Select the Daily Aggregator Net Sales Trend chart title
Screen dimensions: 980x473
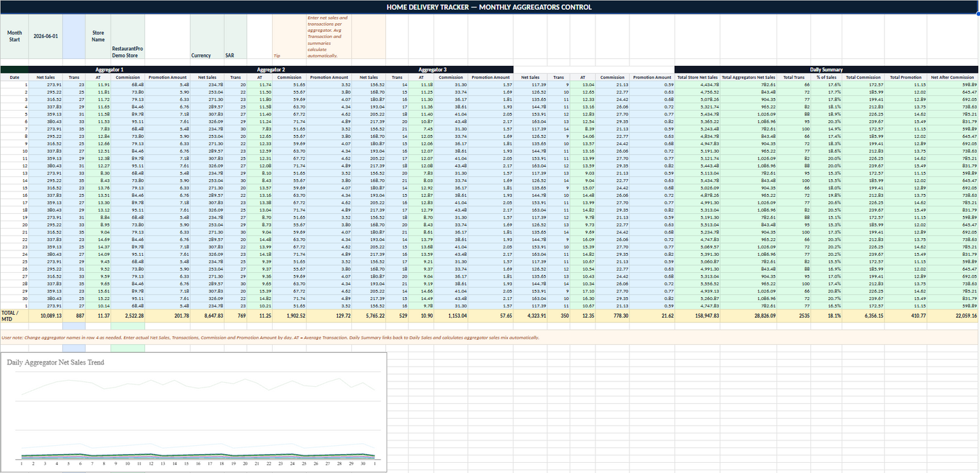[56, 362]
